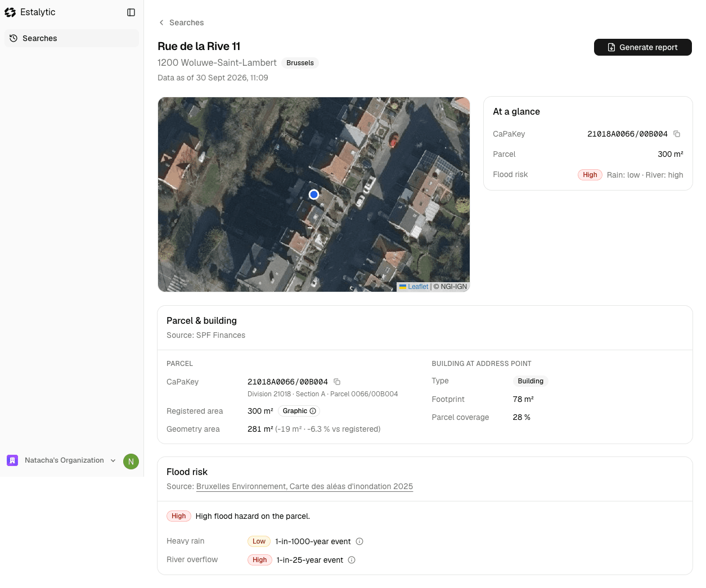Screen dimensions: 706x588
Task: Click the organization building icon
Action: coord(12,460)
